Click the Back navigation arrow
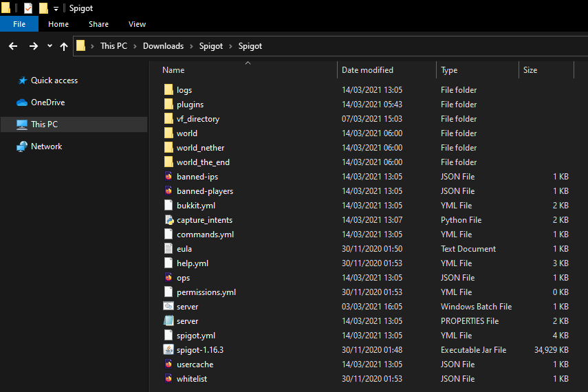The width and height of the screenshot is (588, 392). (13, 46)
